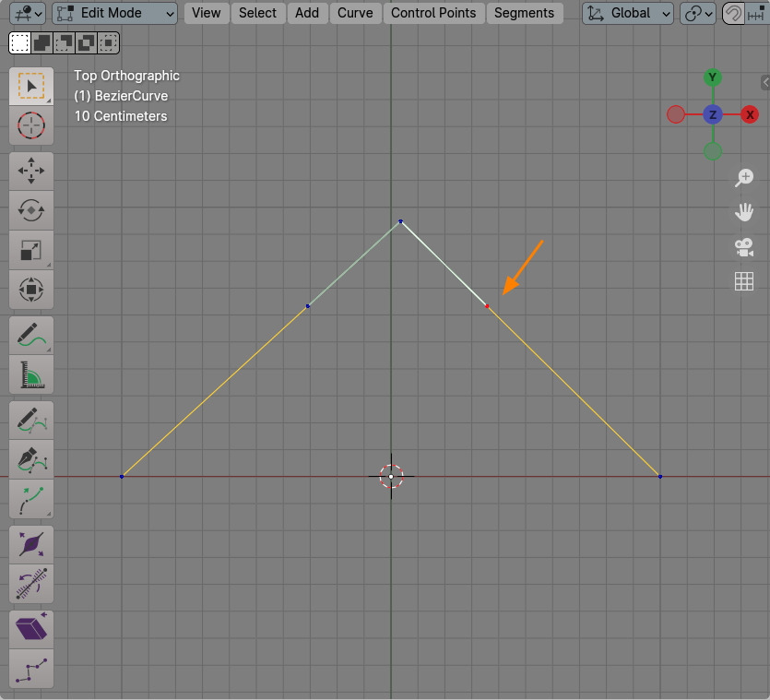Click the negative X axis gizmo
The image size is (770, 700).
pos(676,114)
